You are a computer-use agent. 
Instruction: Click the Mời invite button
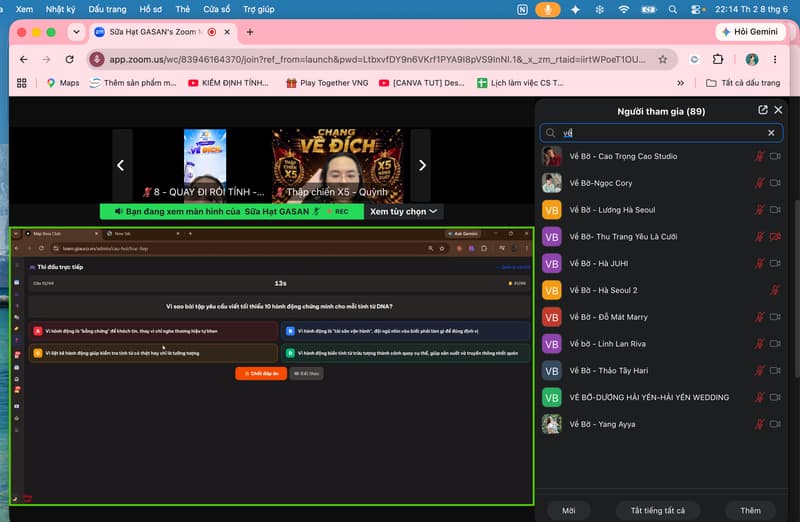pyautogui.click(x=568, y=510)
